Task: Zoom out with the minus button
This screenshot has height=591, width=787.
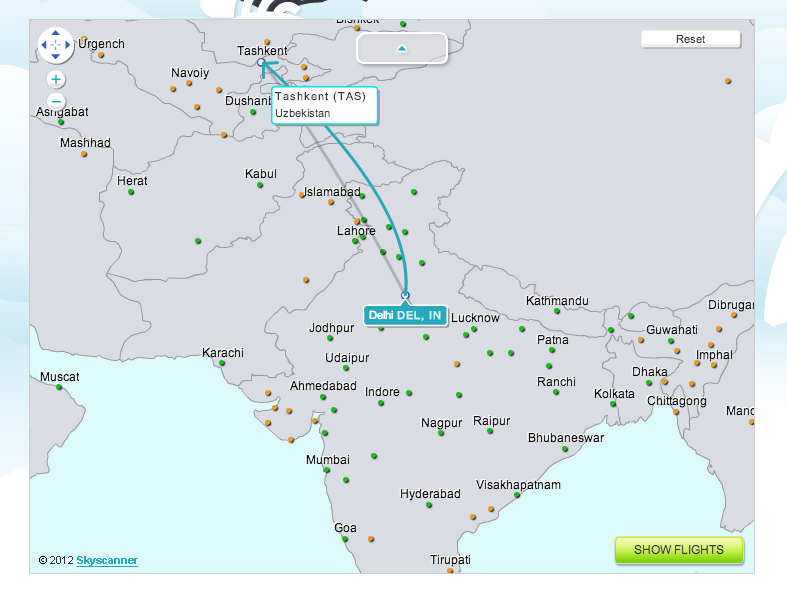Action: coord(56,101)
